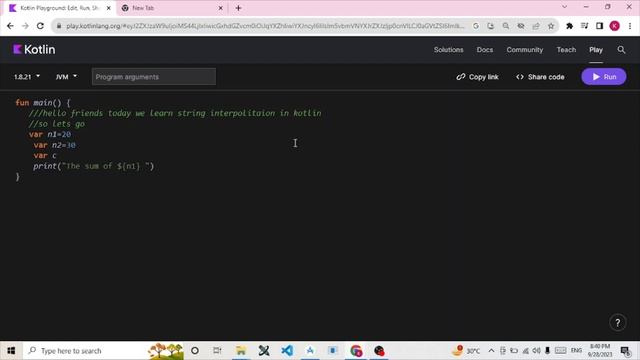Click the 'var c' code line
This screenshot has width=640, height=360.
[x=45, y=156]
